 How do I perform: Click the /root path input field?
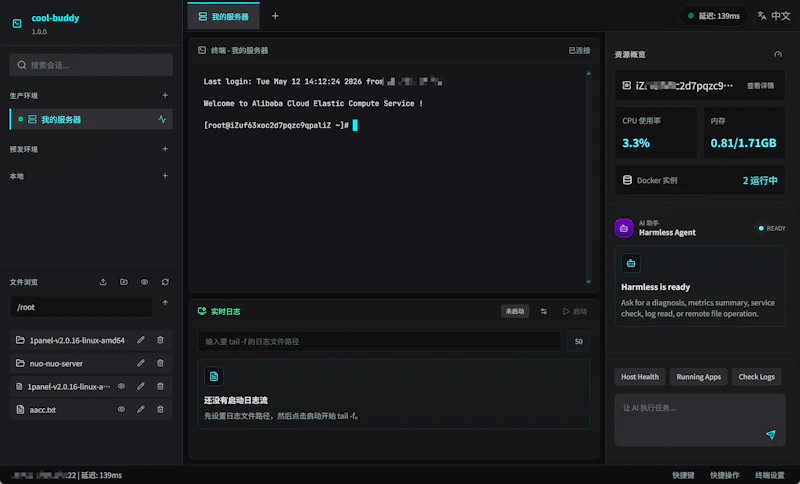tap(81, 307)
